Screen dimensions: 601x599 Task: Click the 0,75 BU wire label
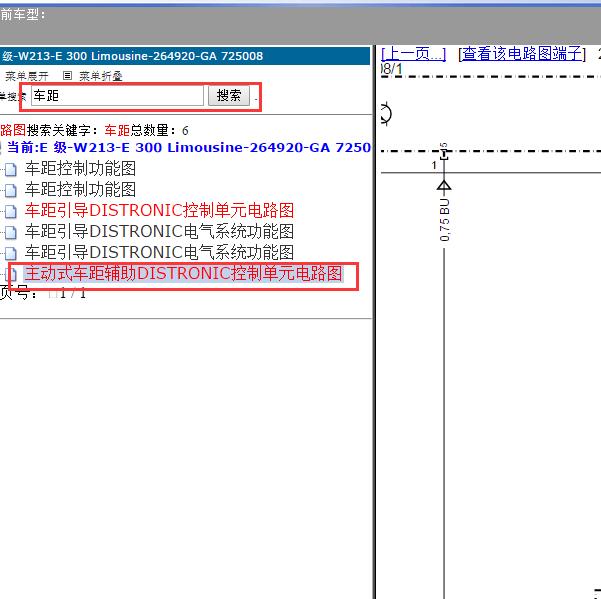click(444, 220)
